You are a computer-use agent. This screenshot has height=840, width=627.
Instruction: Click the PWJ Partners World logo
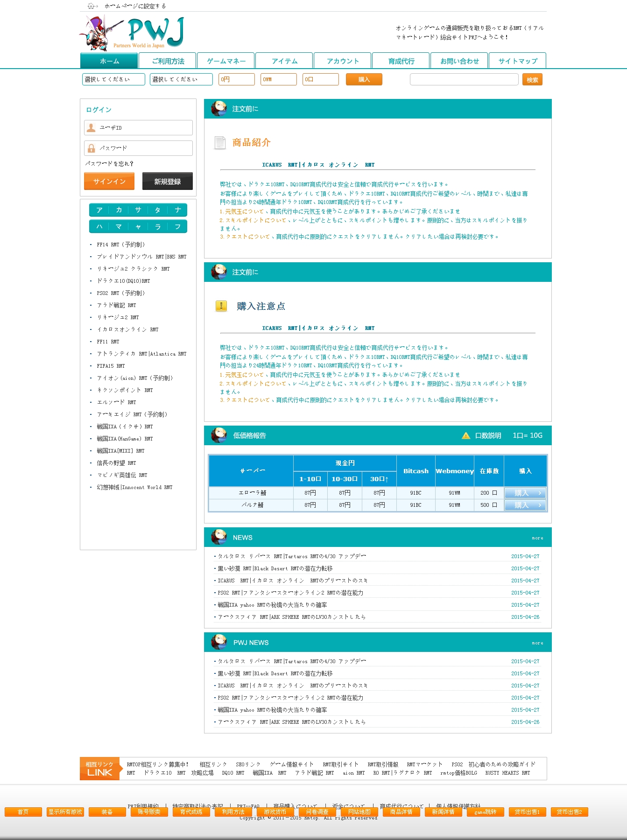click(132, 33)
